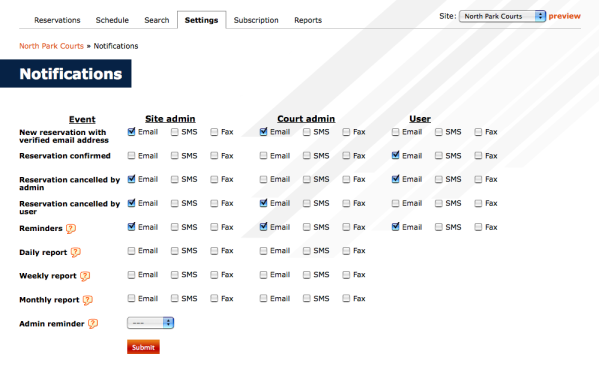Follow the orange preview link
Screen dimensions: 599x366
(564, 16)
